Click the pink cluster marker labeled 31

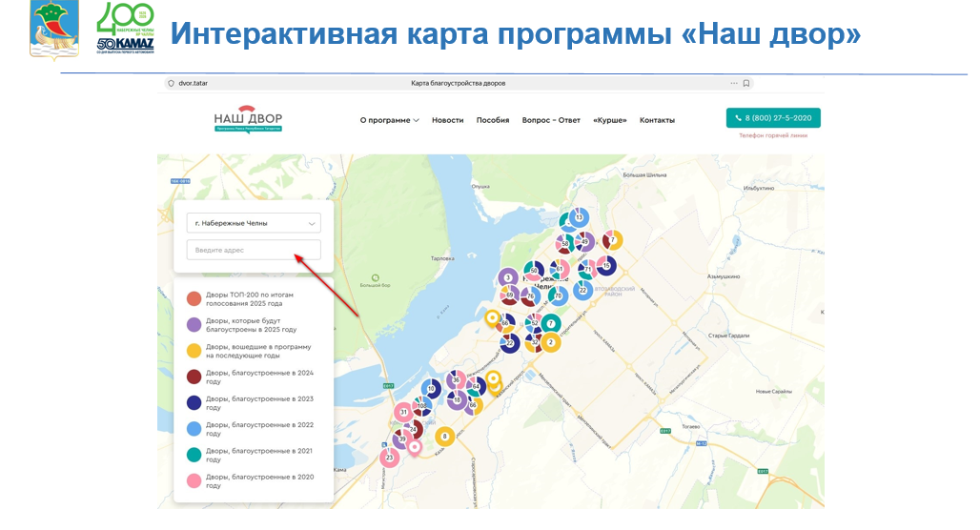(404, 412)
